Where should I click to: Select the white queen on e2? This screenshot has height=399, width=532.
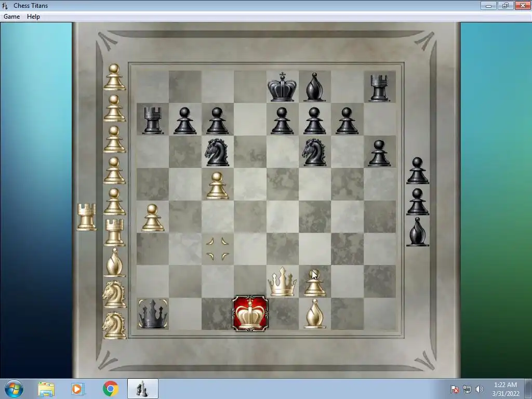pos(282,282)
